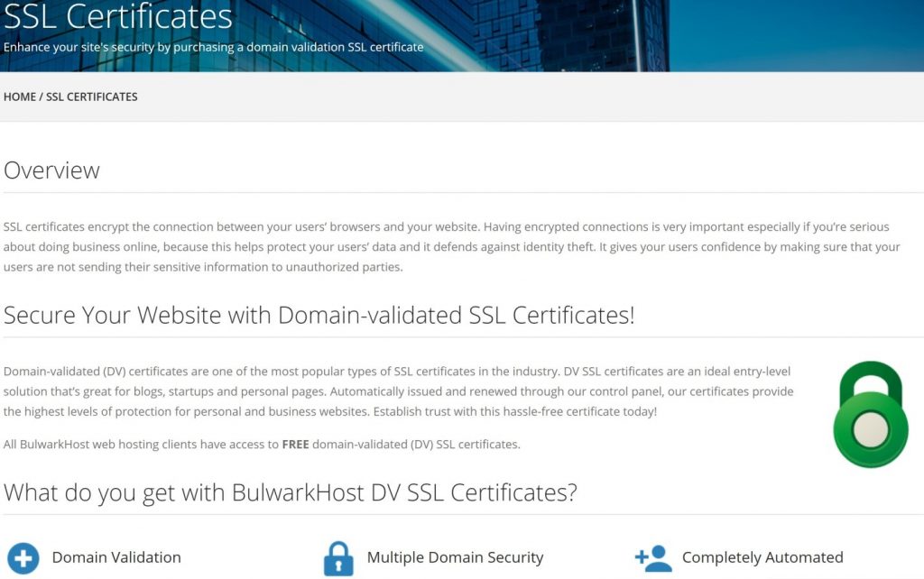924x579 pixels.
Task: Click the Domain Validation plus circle icon
Action: coord(23,557)
